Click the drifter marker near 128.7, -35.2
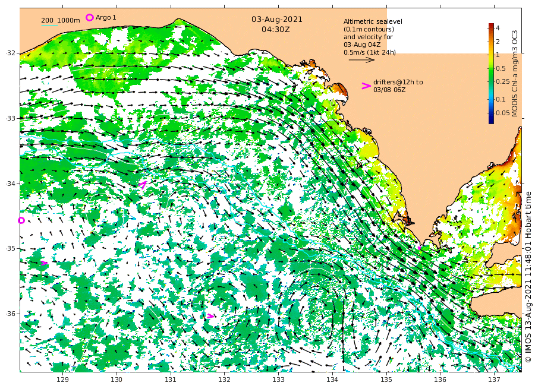The image size is (535, 392). 44,263
